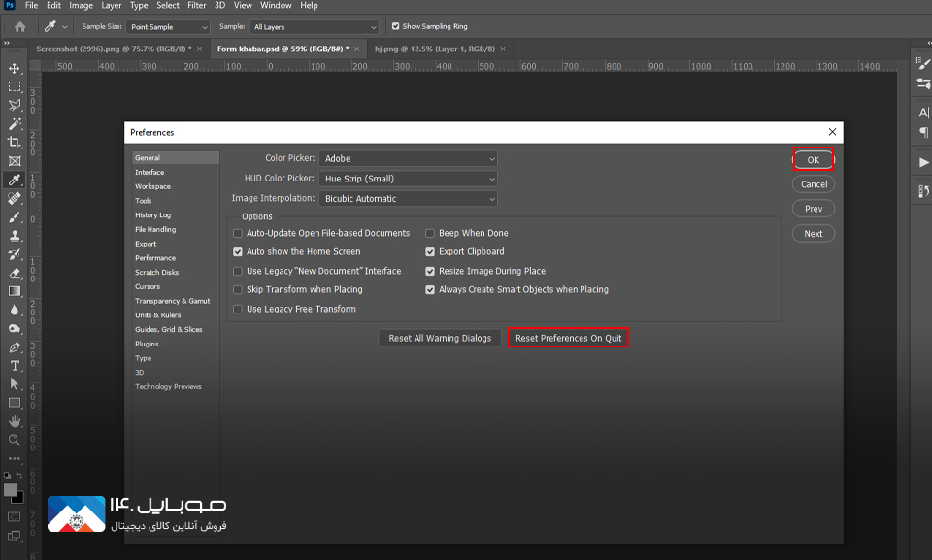The height and width of the screenshot is (560, 932).
Task: Reset to default foreground and background colors
Action: point(7,476)
